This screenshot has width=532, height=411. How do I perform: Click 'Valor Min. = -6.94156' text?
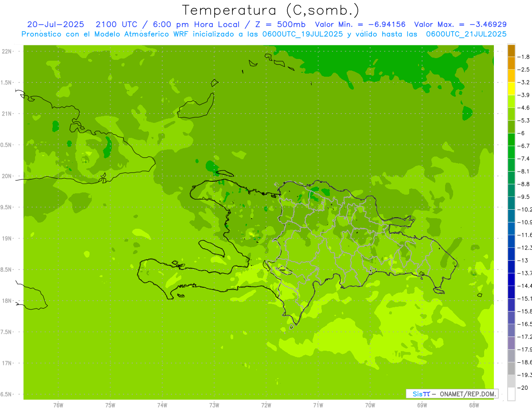360,24
